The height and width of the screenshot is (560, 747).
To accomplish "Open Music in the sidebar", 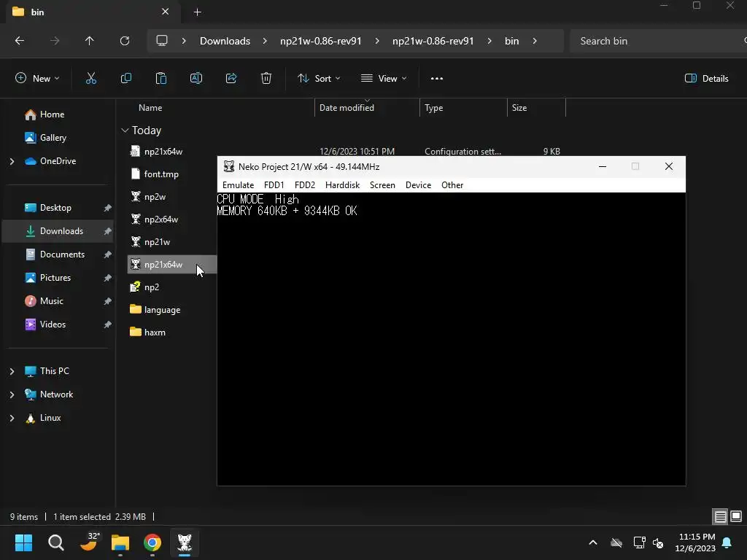I will pos(52,301).
